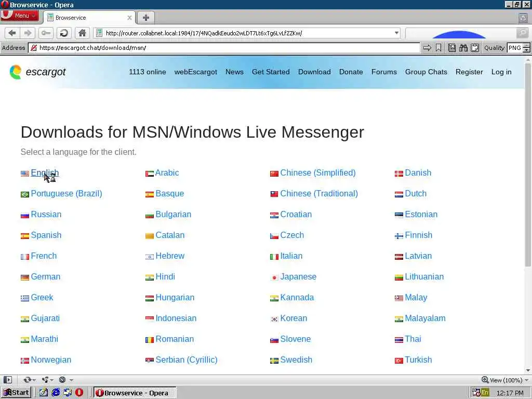The width and height of the screenshot is (532, 399).
Task: Click the browser Forward arrow button
Action: coord(28,33)
